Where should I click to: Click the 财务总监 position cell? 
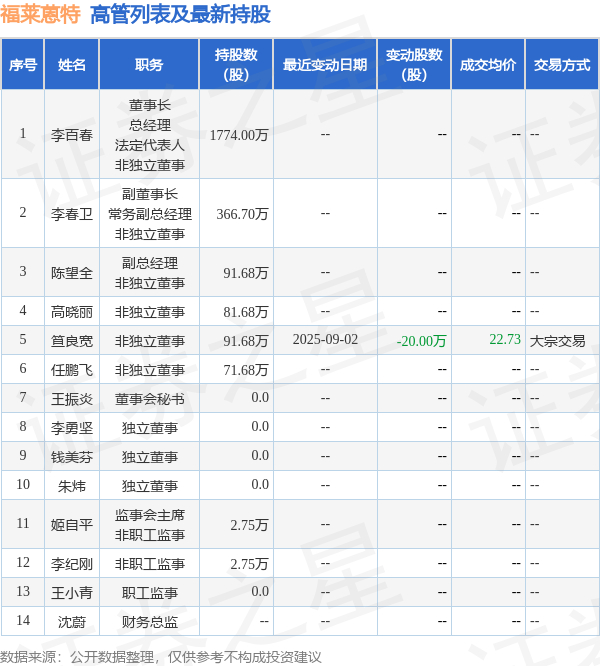(149, 621)
